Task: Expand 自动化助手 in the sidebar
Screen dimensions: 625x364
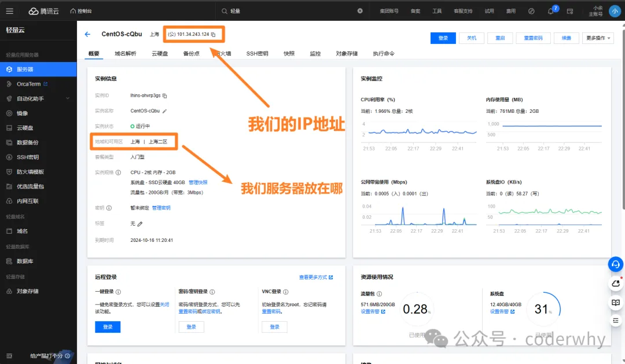Action: pyautogui.click(x=38, y=98)
